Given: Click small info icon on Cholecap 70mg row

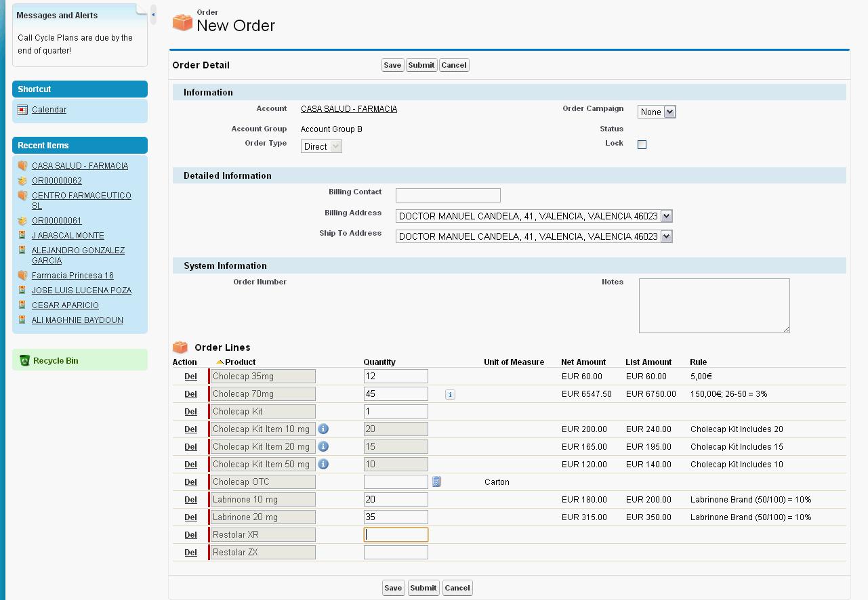Looking at the screenshot, I should [450, 394].
